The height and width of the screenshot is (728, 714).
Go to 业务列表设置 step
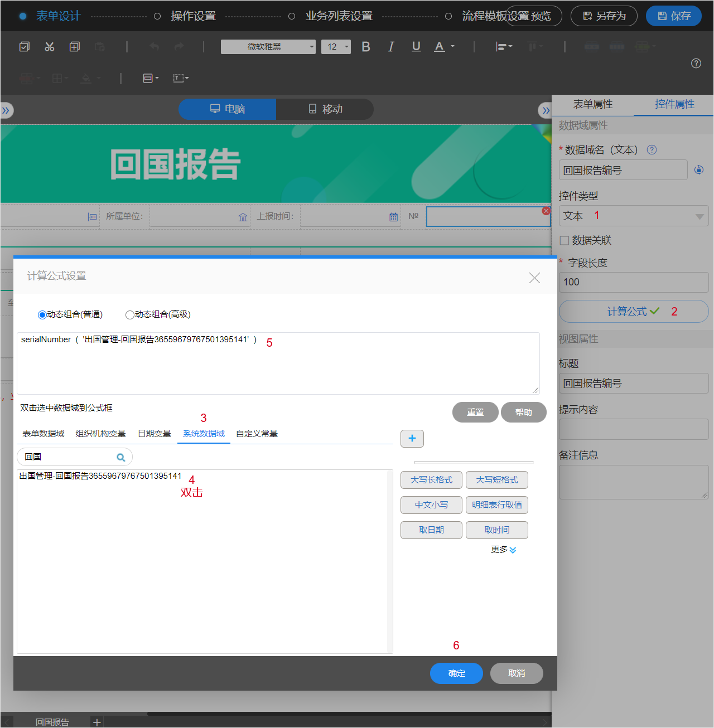click(339, 16)
